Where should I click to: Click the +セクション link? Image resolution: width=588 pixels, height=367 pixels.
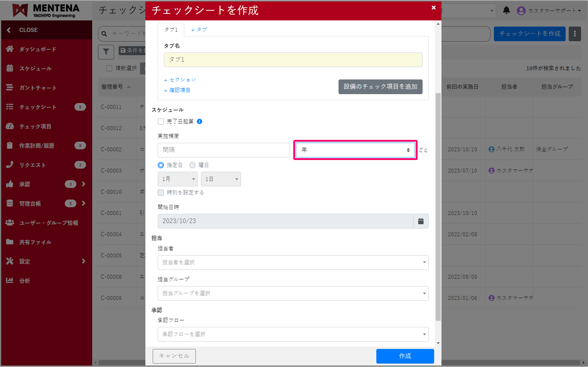pyautogui.click(x=180, y=80)
